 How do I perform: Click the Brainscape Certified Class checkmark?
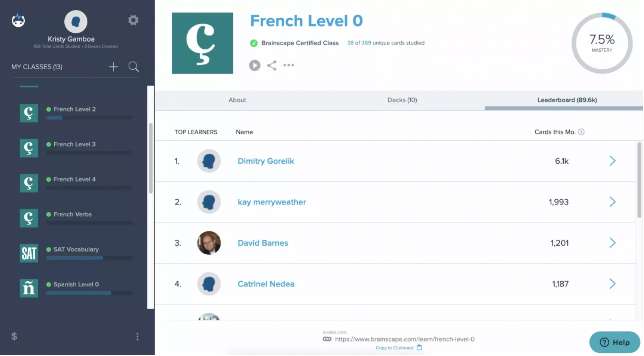click(x=254, y=43)
